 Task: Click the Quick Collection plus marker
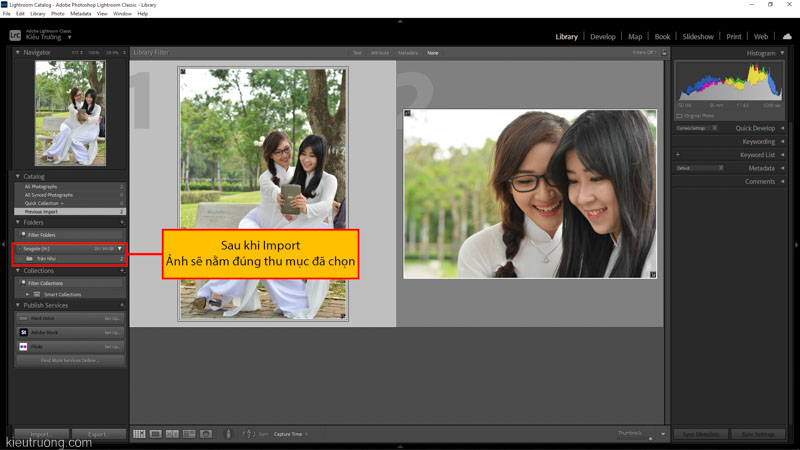62,203
